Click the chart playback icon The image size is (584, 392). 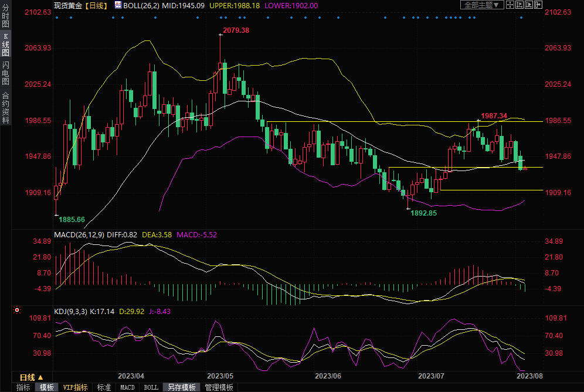tap(529, 5)
